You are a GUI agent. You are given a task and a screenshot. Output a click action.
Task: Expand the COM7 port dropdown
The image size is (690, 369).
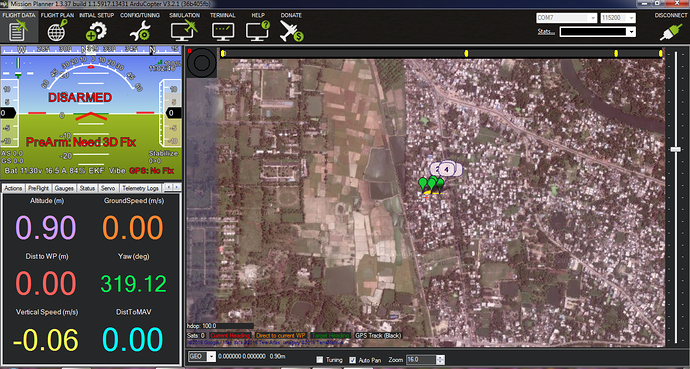click(566, 18)
